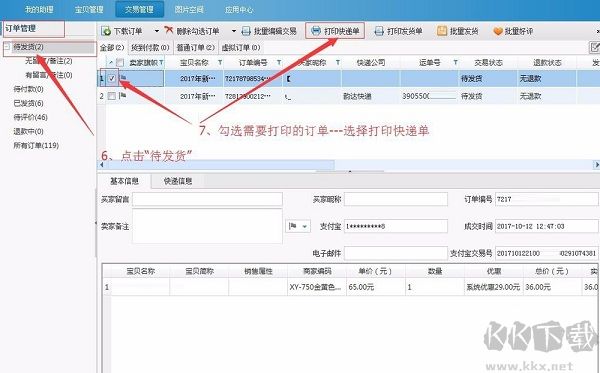This screenshot has width=600, height=373.
Task: Open the 我的助理 top tab
Action: pos(39,10)
